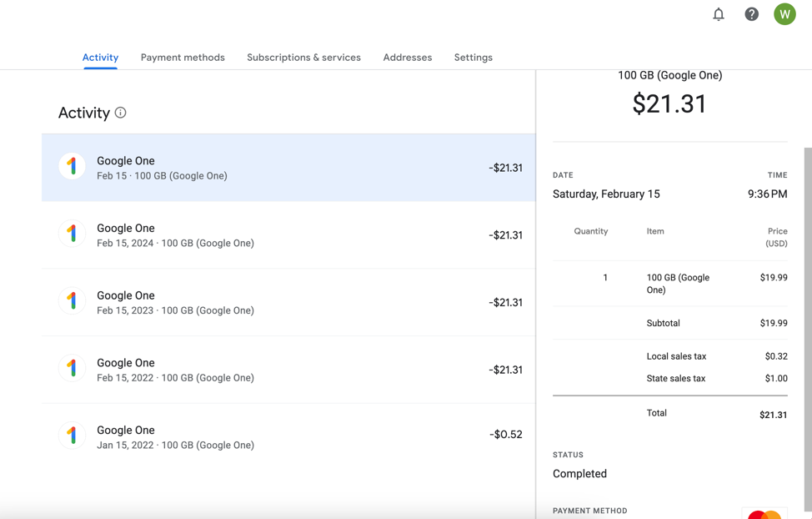Go to the Addresses tab
The width and height of the screenshot is (812, 519).
pyautogui.click(x=407, y=58)
